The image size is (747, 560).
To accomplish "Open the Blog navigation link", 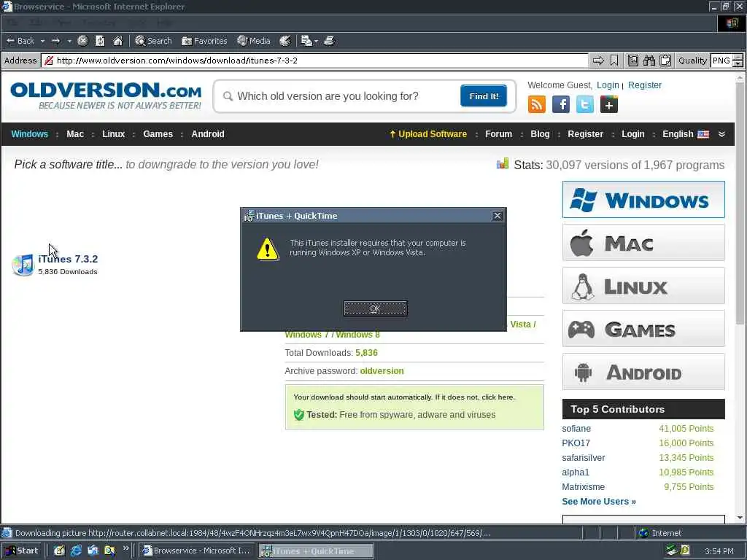I will pyautogui.click(x=540, y=134).
